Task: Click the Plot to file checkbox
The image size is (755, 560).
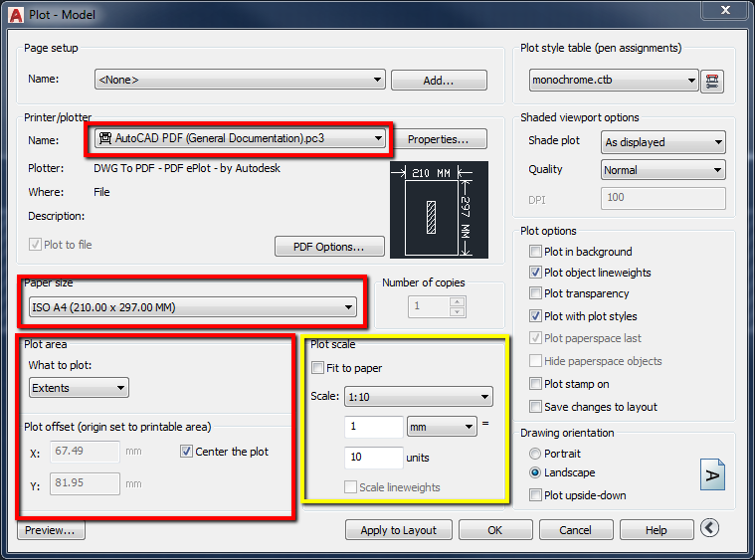Action: coord(35,244)
